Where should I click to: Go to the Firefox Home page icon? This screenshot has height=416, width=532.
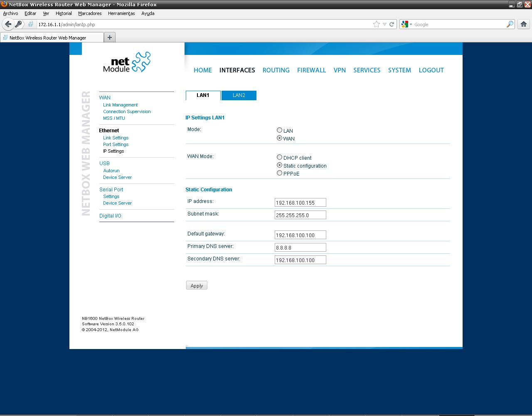[x=524, y=24]
